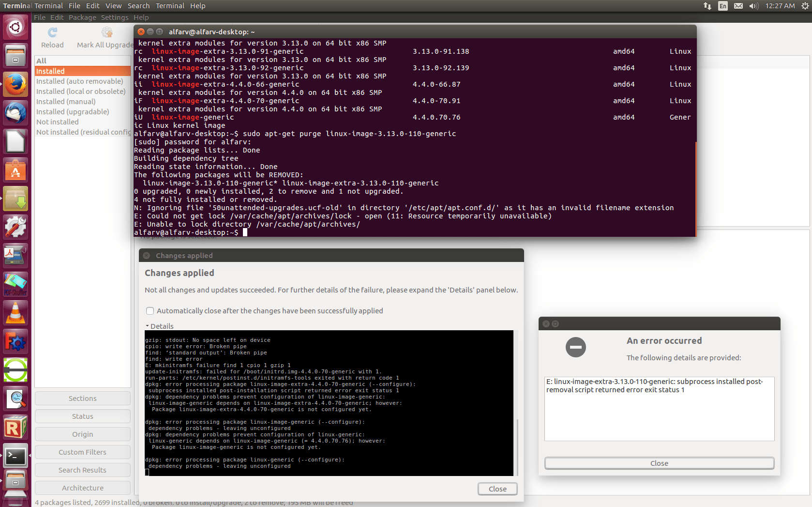Image resolution: width=812 pixels, height=507 pixels.
Task: Click the Custom Filters button
Action: pyautogui.click(x=82, y=452)
